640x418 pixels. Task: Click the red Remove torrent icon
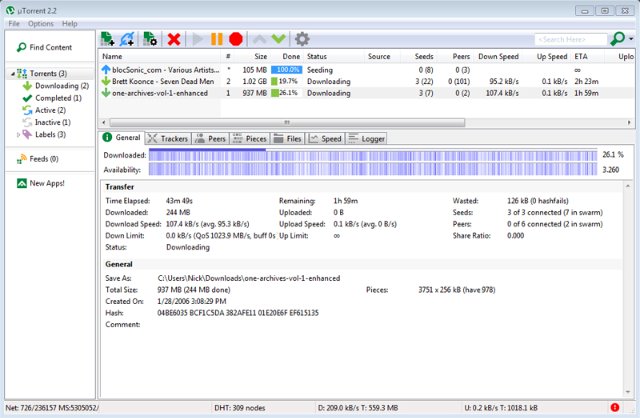tap(174, 39)
